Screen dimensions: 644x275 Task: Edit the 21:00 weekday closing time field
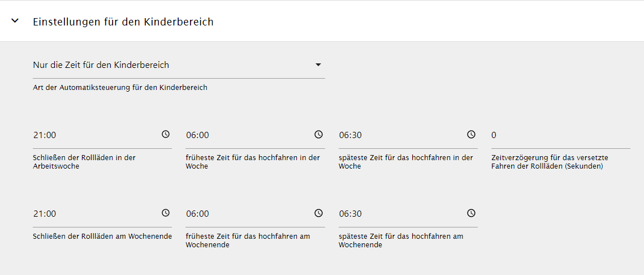pyautogui.click(x=96, y=135)
